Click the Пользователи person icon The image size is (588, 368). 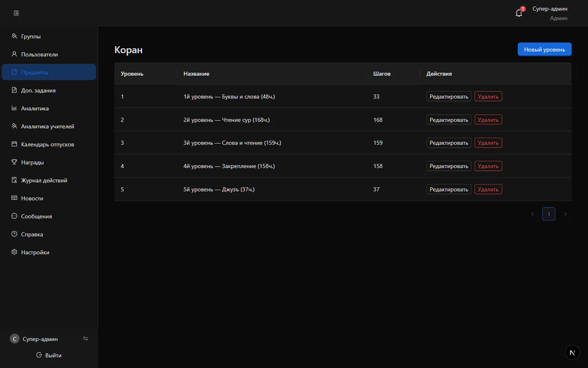14,54
